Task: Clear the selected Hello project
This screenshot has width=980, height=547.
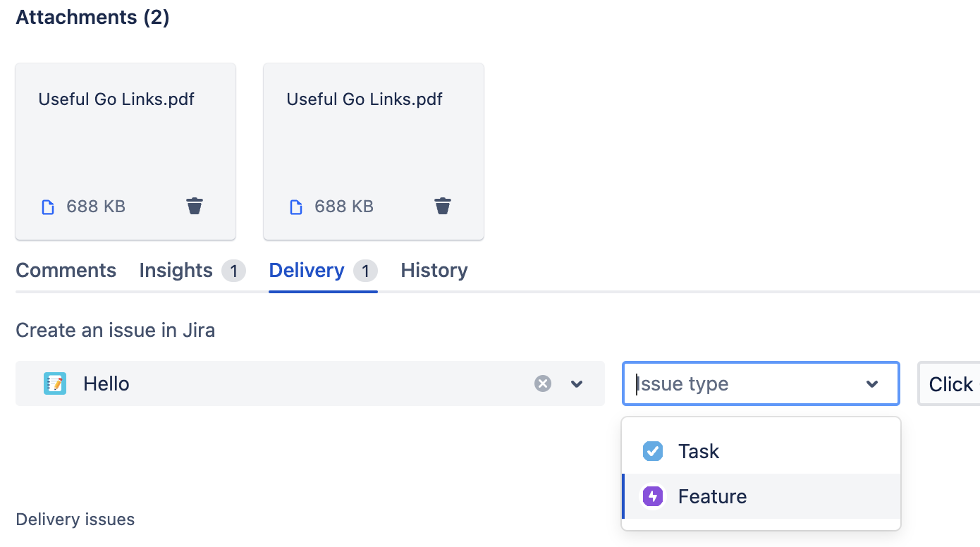Action: (x=542, y=383)
